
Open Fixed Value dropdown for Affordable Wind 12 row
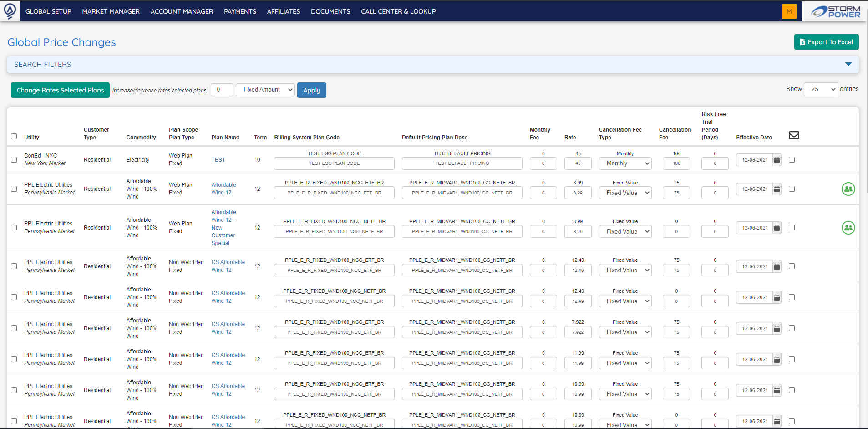coord(625,193)
